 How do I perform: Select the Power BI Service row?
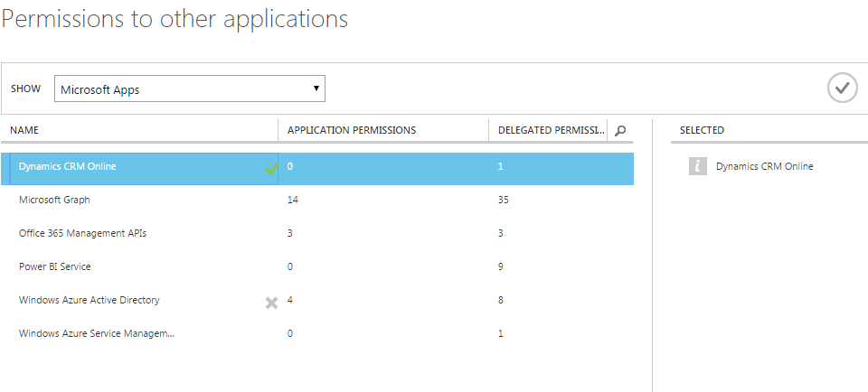[317, 266]
